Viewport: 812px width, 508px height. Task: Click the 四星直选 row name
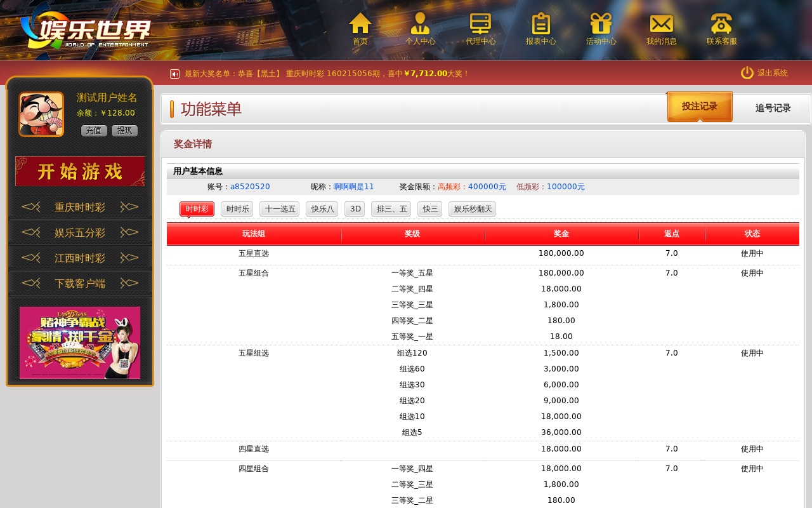(x=254, y=449)
